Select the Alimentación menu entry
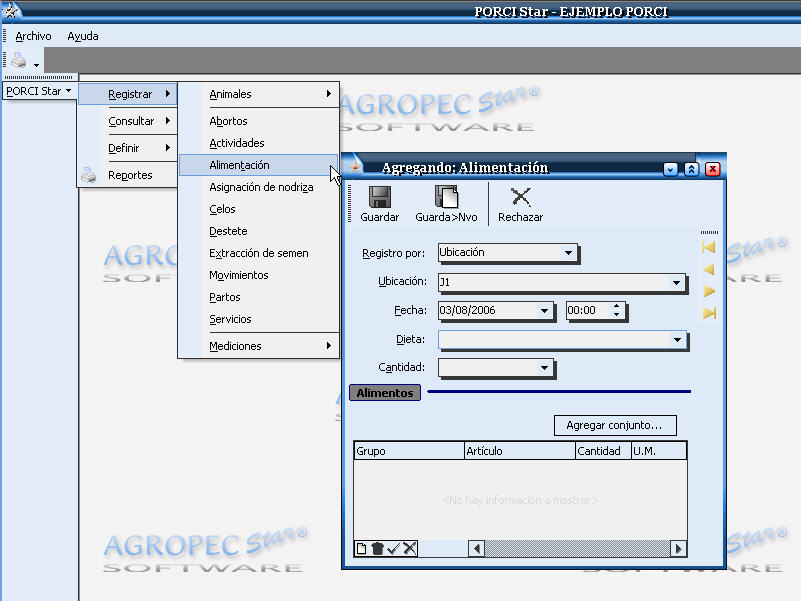The height and width of the screenshot is (601, 801). (259, 165)
